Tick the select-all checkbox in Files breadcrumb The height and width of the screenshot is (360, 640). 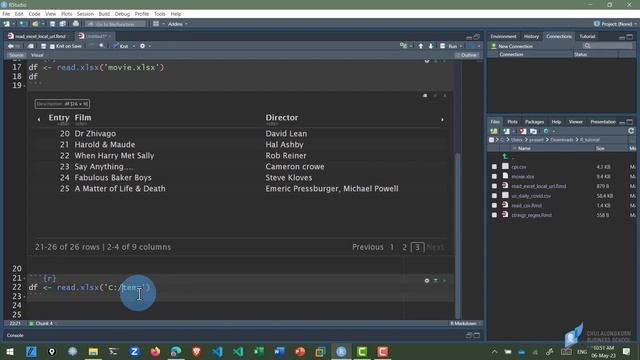click(491, 140)
